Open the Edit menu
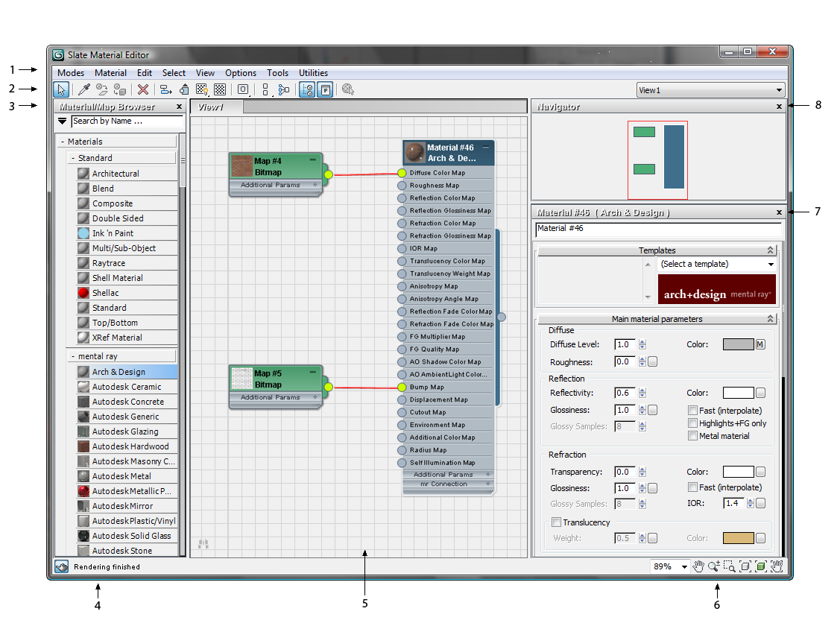 [144, 73]
